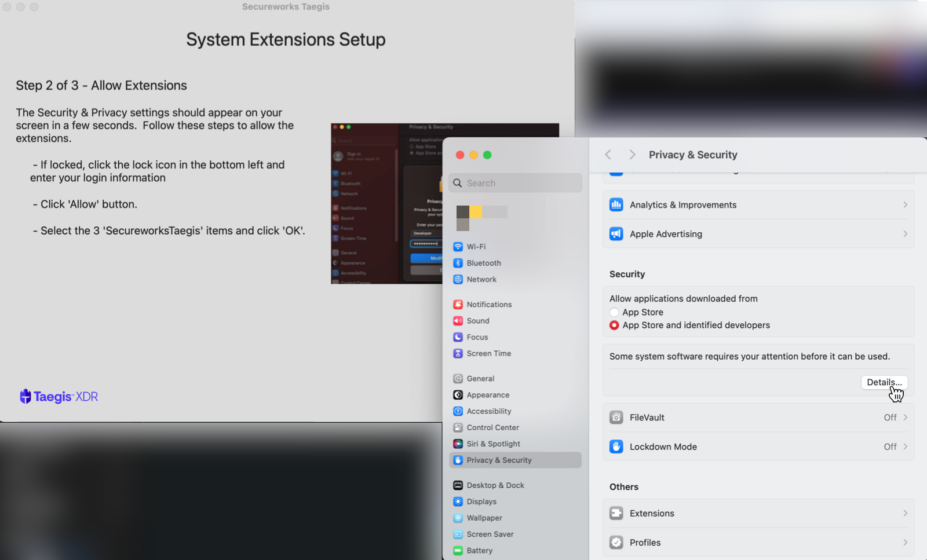Click the Analytics & Improvements chart icon
Screen dimensions: 927x560
pyautogui.click(x=616, y=204)
